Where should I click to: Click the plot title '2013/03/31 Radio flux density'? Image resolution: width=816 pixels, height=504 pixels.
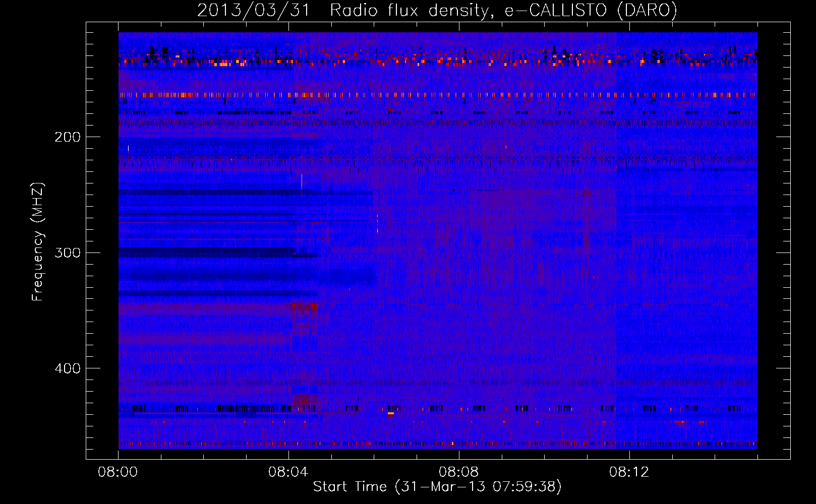[437, 10]
